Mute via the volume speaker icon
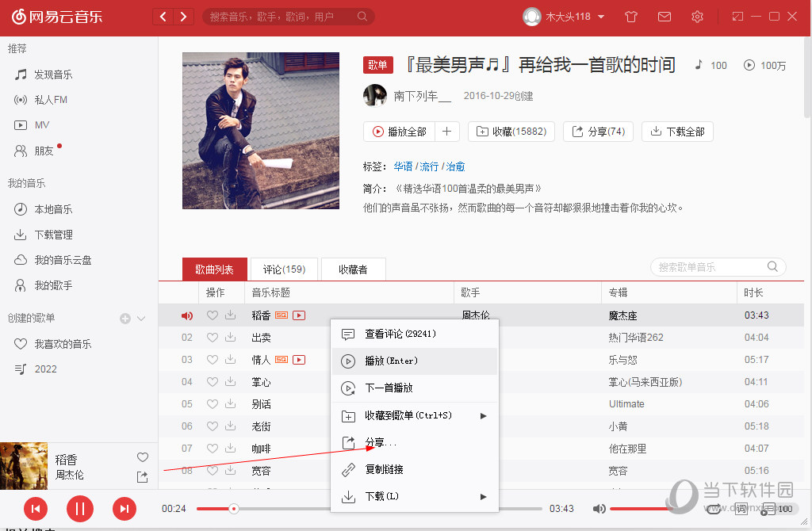The width and height of the screenshot is (812, 531). click(599, 509)
